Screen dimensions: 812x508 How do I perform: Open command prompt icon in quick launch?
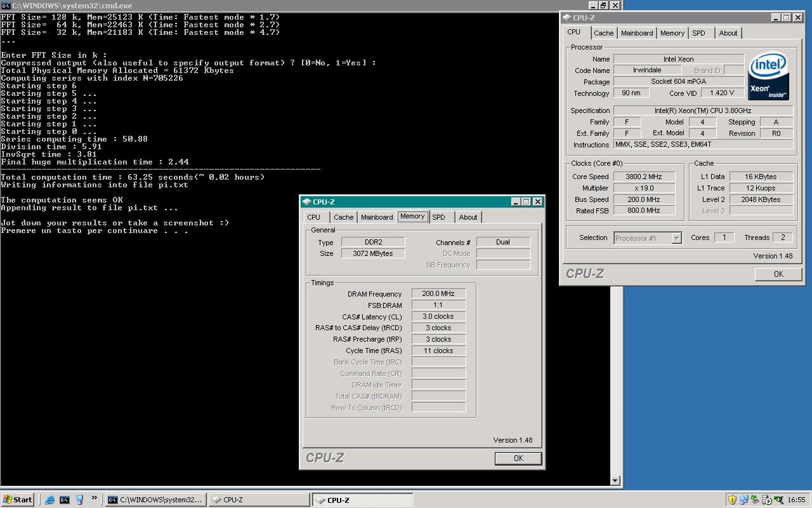pyautogui.click(x=65, y=500)
